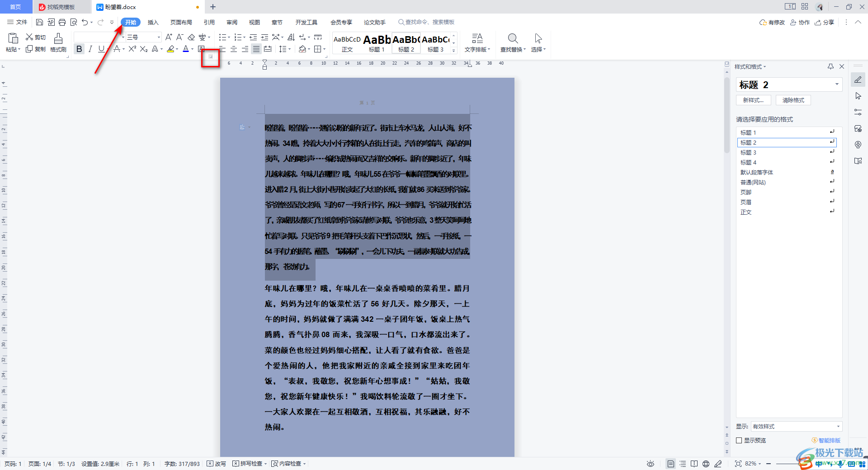Pin the Styles and Formatting pane
868x470 pixels.
click(x=830, y=66)
